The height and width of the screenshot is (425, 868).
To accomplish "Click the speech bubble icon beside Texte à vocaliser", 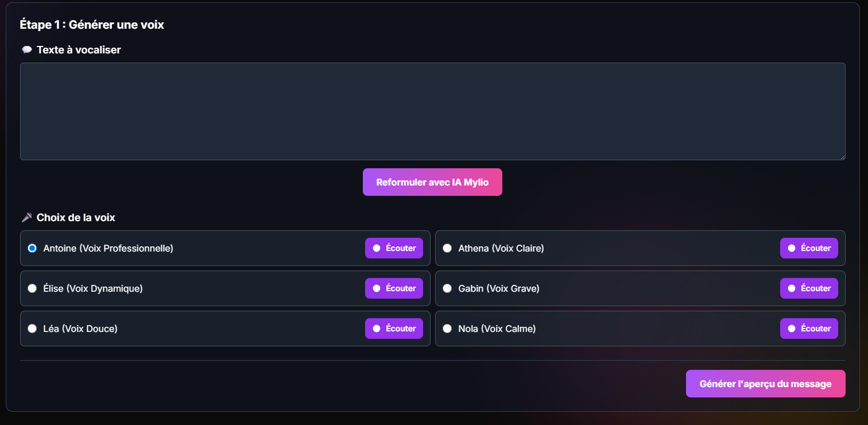I will 26,50.
